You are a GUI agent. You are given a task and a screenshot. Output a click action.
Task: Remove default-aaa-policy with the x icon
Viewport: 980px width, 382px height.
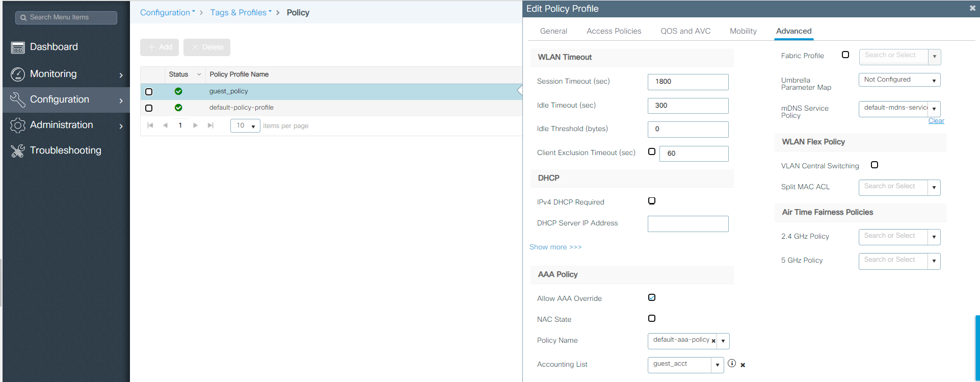713,341
